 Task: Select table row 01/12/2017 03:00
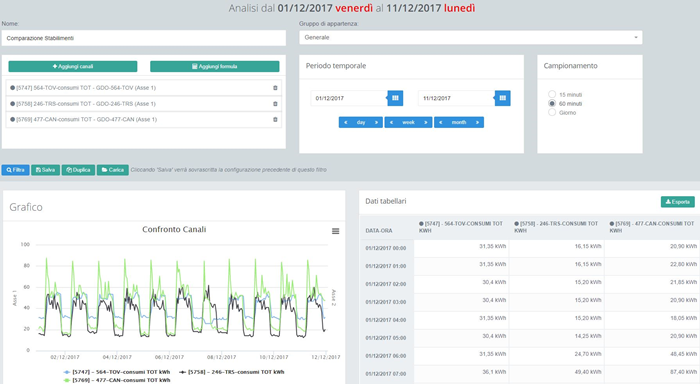pyautogui.click(x=529, y=302)
